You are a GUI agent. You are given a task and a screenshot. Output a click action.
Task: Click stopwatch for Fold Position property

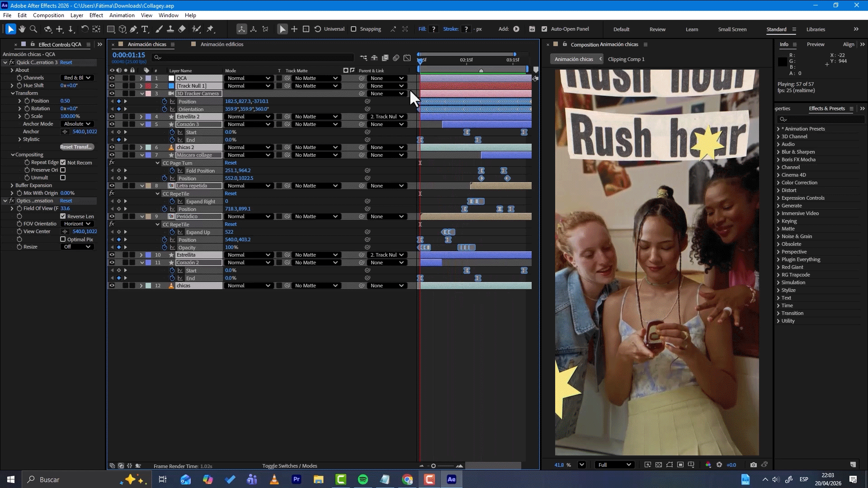click(172, 170)
